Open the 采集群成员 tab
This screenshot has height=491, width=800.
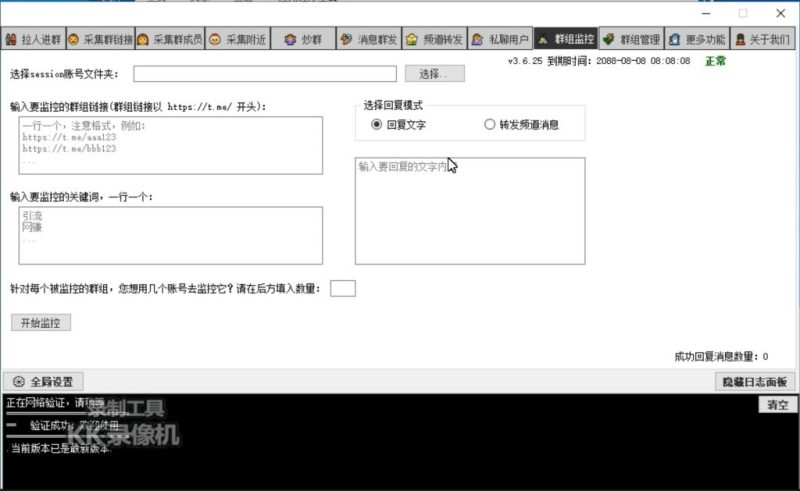[x=170, y=39]
